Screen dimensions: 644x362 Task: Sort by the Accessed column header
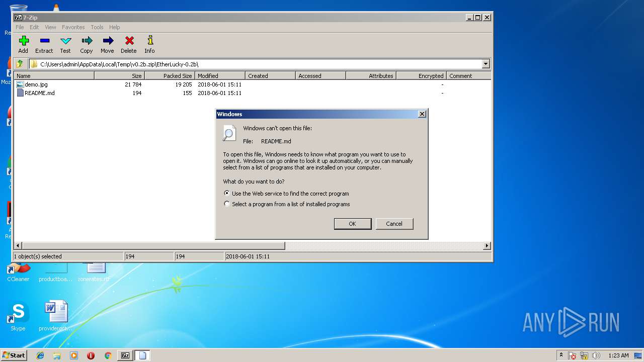321,76
